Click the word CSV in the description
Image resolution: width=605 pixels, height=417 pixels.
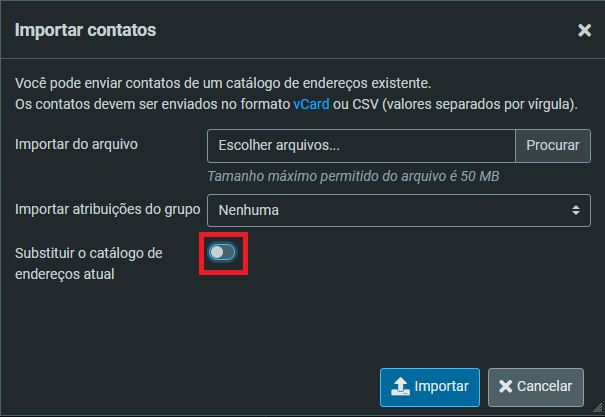[360, 104]
